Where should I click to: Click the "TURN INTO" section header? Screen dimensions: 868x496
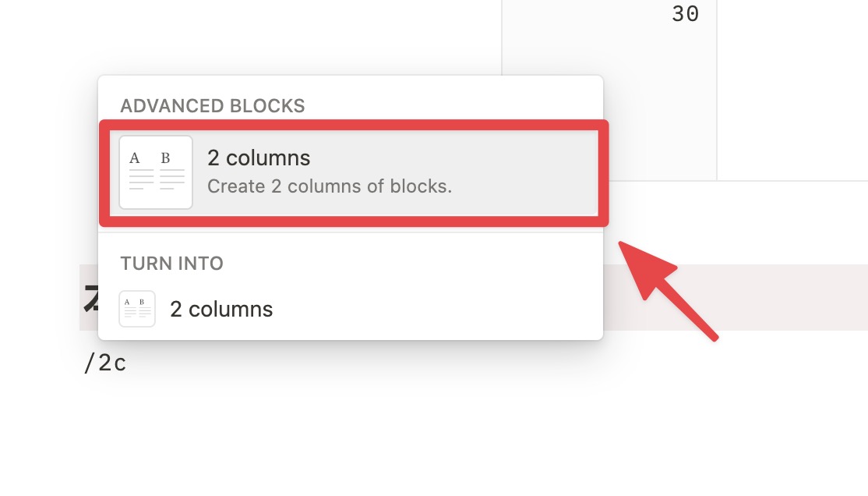[171, 264]
